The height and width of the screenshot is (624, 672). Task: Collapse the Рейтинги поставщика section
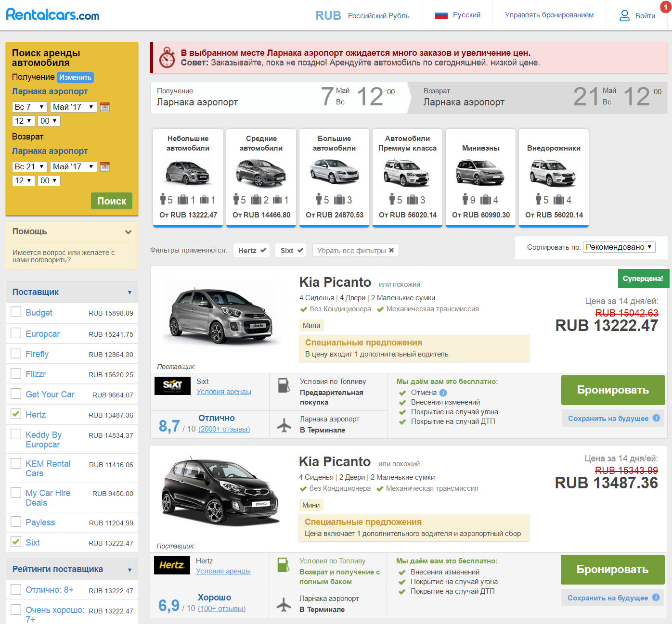(72, 569)
